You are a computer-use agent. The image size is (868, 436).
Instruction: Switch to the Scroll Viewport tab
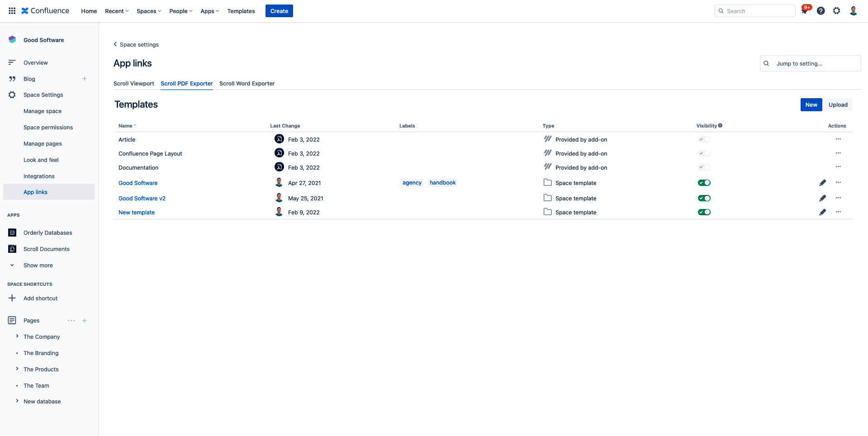[133, 84]
